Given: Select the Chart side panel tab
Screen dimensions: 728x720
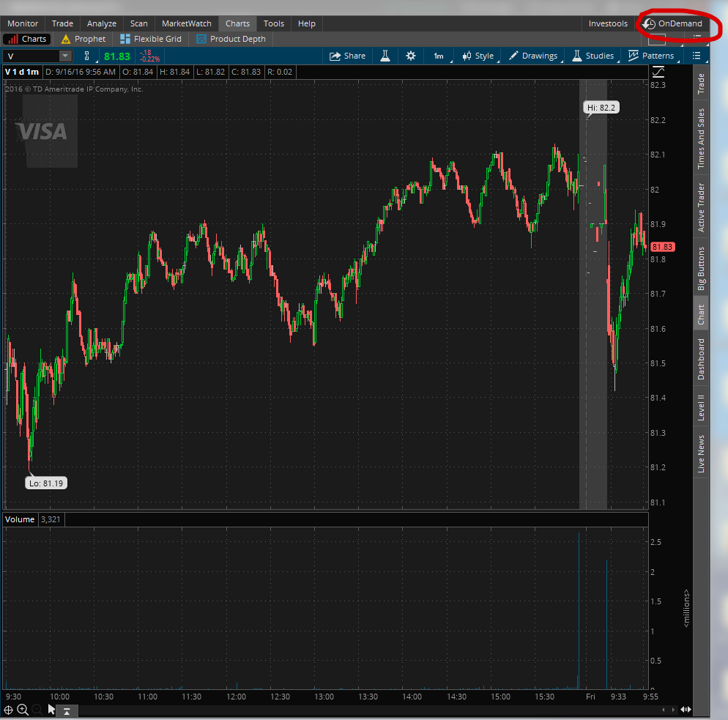Looking at the screenshot, I should tap(701, 314).
